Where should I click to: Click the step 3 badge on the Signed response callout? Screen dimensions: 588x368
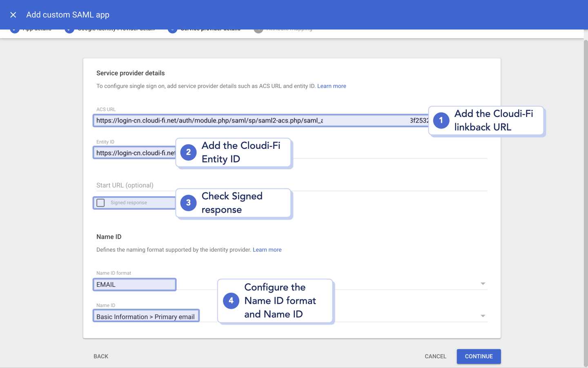(188, 202)
